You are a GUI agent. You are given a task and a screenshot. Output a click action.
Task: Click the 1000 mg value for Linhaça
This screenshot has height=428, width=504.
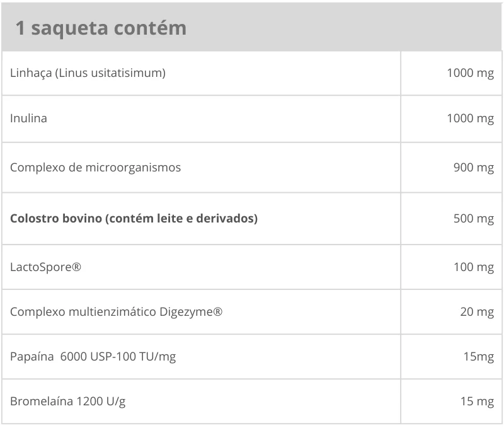(470, 73)
